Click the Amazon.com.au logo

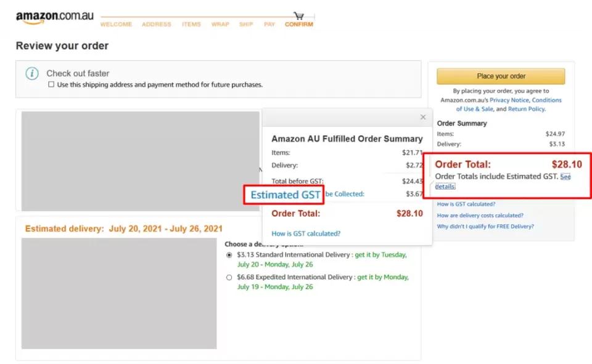pyautogui.click(x=54, y=17)
